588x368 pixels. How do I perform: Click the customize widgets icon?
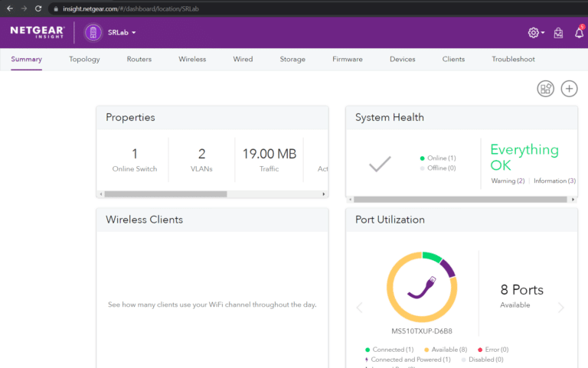point(546,89)
